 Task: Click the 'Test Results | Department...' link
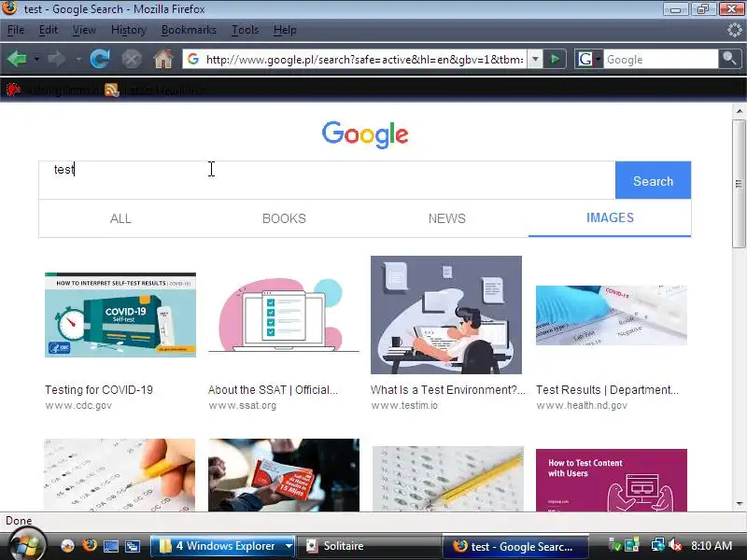608,390
